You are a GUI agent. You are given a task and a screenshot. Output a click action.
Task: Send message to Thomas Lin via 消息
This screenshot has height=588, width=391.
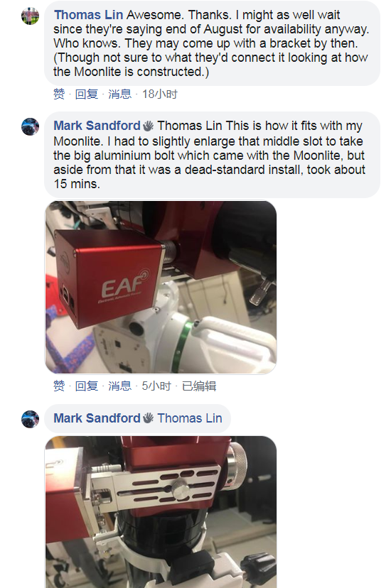pyautogui.click(x=119, y=94)
